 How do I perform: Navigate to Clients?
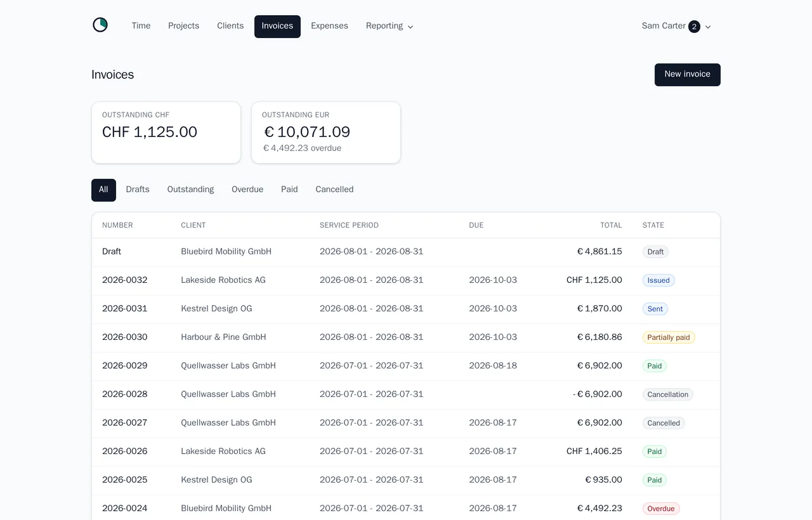tap(230, 26)
